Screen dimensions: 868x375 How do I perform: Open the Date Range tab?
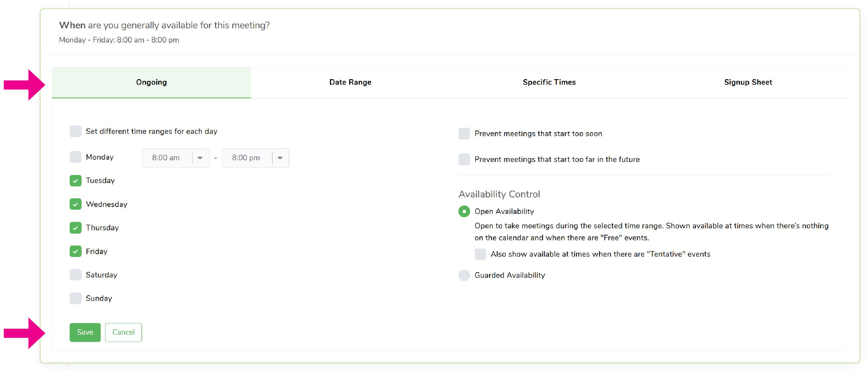pyautogui.click(x=350, y=82)
